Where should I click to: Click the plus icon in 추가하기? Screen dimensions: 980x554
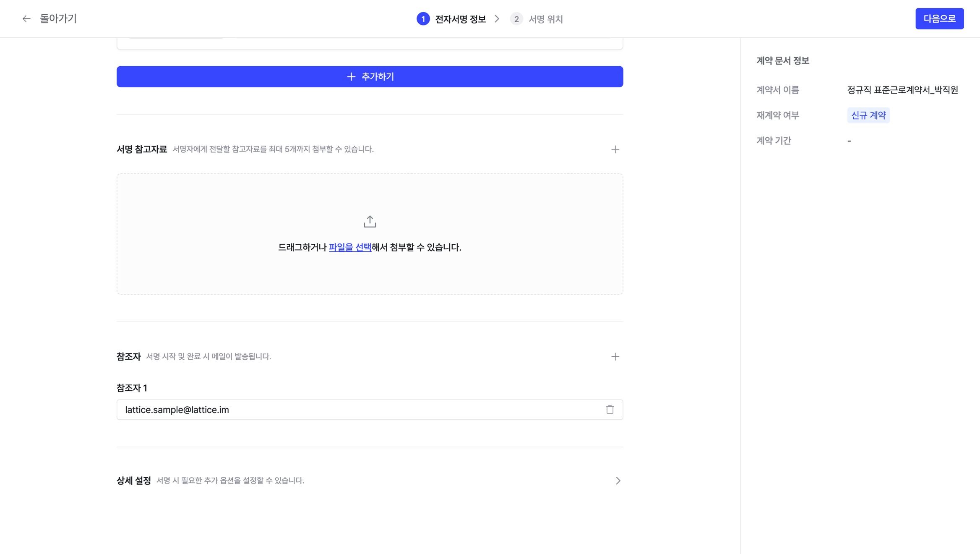click(x=351, y=77)
